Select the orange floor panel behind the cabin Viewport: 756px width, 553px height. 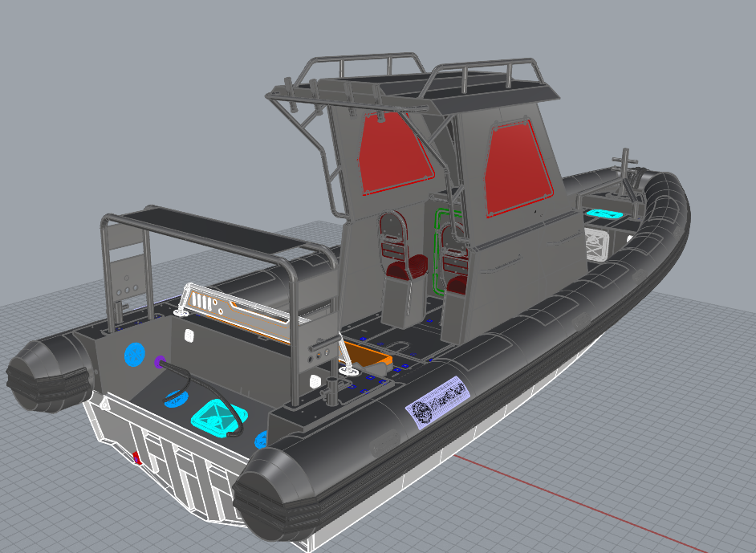[x=366, y=356]
